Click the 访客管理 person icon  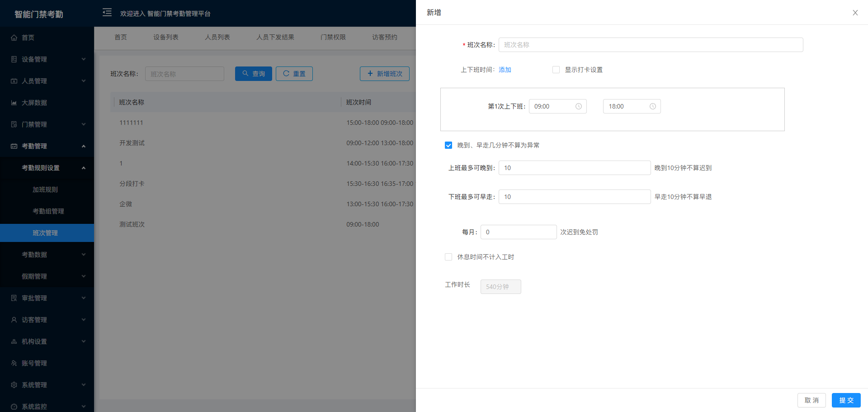click(14, 320)
